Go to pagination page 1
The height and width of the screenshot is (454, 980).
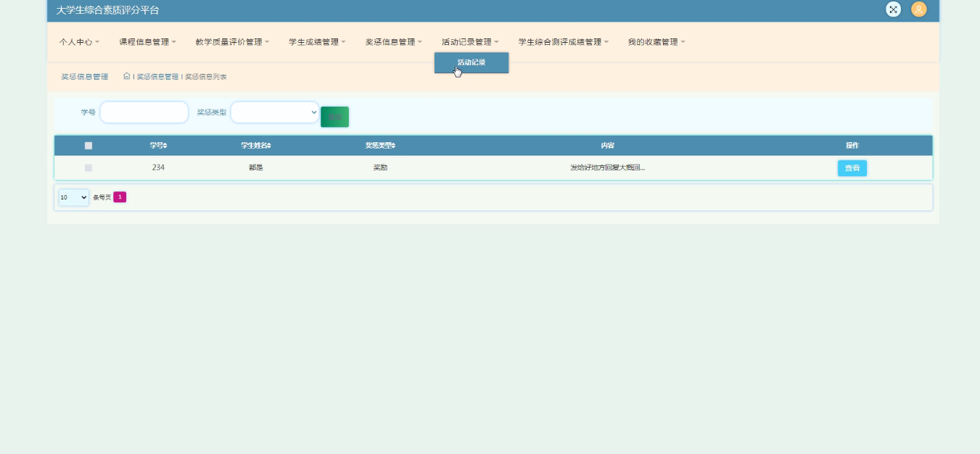tap(120, 197)
